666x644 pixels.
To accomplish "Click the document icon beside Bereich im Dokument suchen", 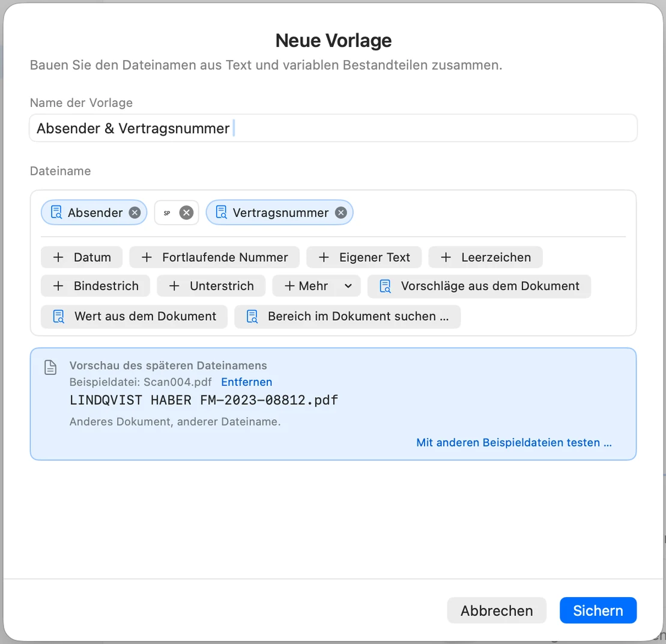I will pos(252,317).
